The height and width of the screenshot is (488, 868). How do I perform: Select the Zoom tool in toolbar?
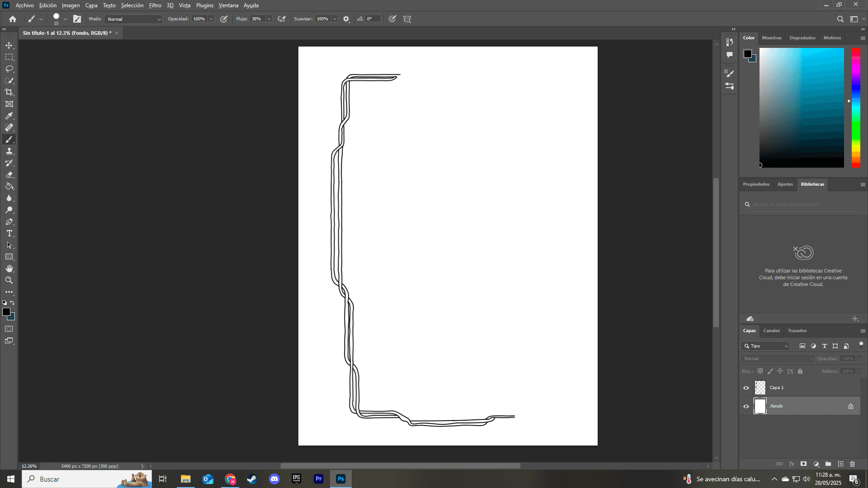[x=9, y=281]
